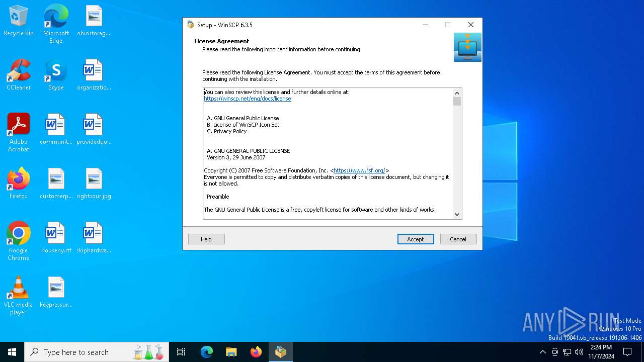644x362 pixels.
Task: Click the WinSCP installer logo image
Action: 467,47
